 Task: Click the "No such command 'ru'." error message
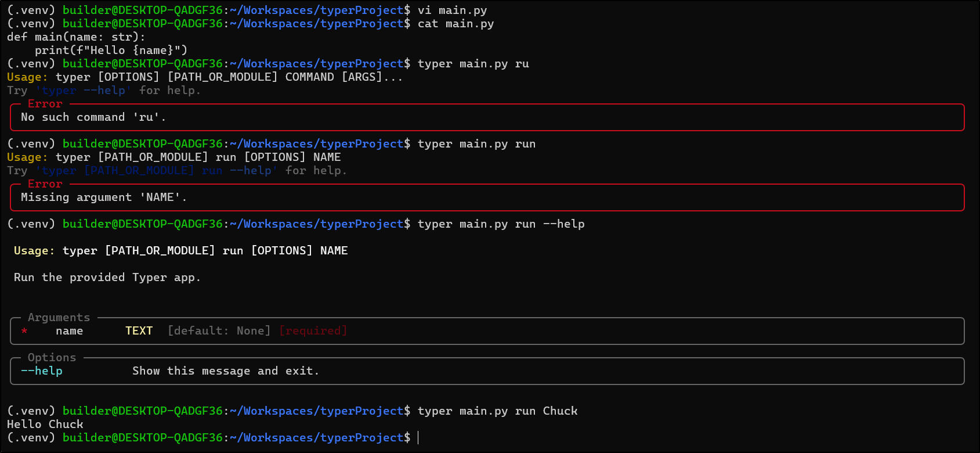[x=93, y=117]
